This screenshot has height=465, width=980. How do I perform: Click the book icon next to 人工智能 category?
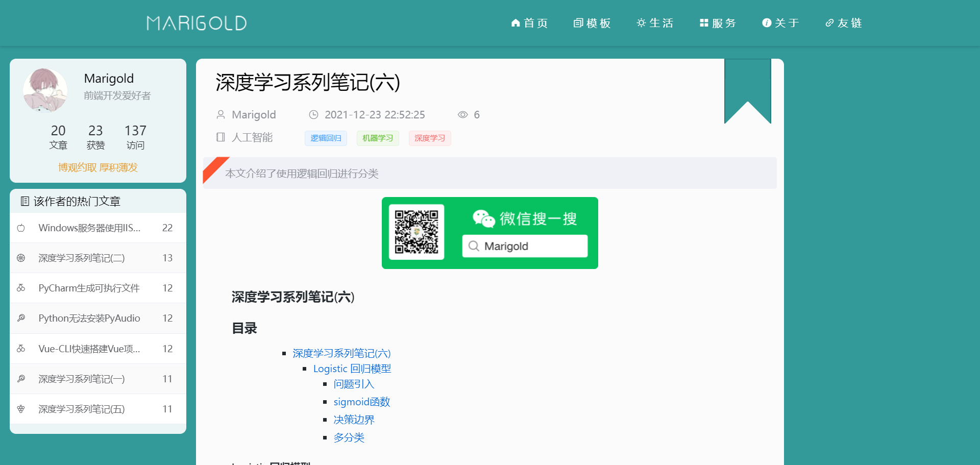tap(220, 137)
